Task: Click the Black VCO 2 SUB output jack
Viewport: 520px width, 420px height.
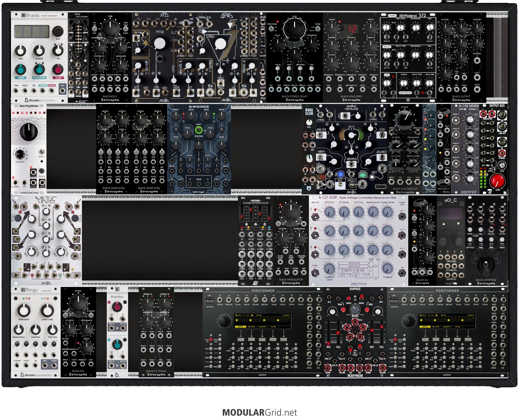Action: [x=125, y=90]
